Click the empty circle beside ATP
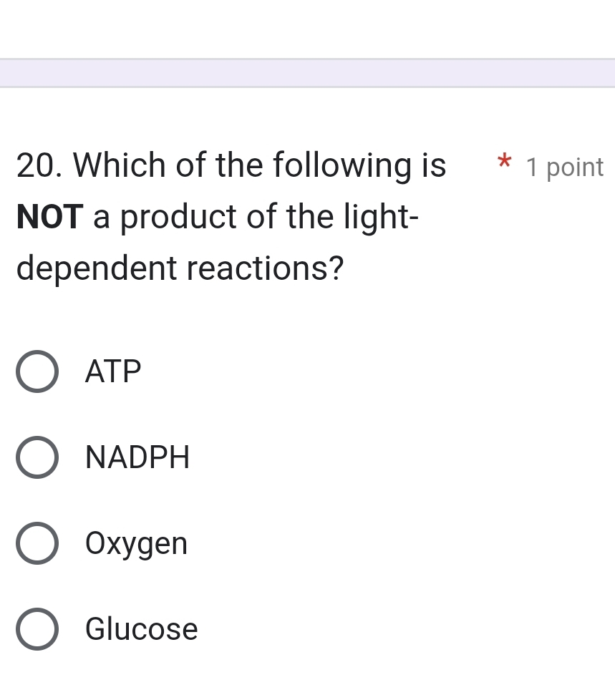The height and width of the screenshot is (700, 615). tap(37, 371)
